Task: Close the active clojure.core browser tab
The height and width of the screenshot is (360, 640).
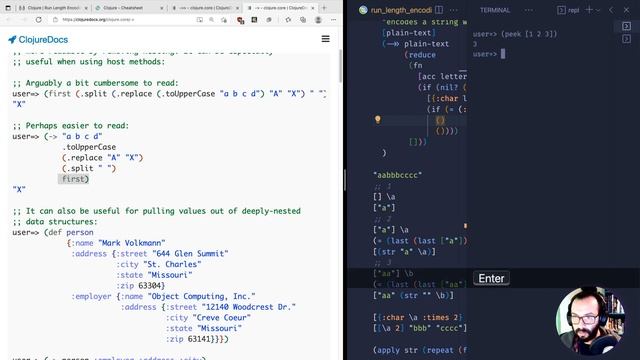Action: [313, 8]
